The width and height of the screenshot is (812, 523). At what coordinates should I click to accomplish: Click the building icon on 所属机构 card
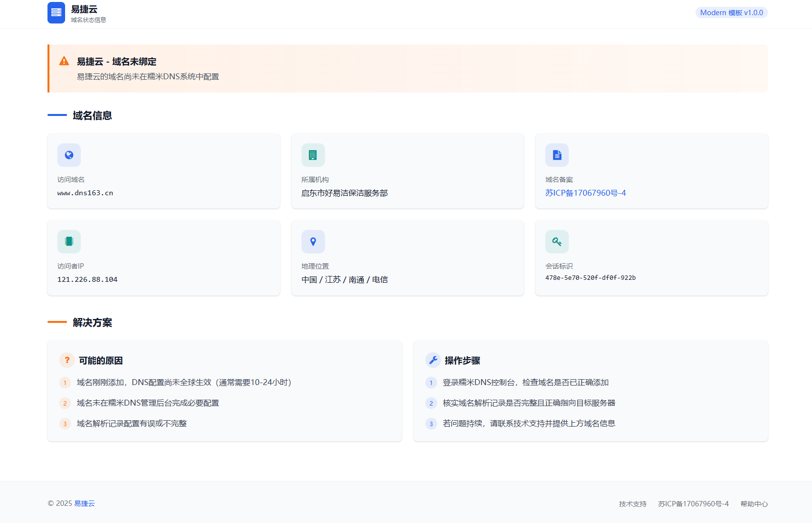313,155
